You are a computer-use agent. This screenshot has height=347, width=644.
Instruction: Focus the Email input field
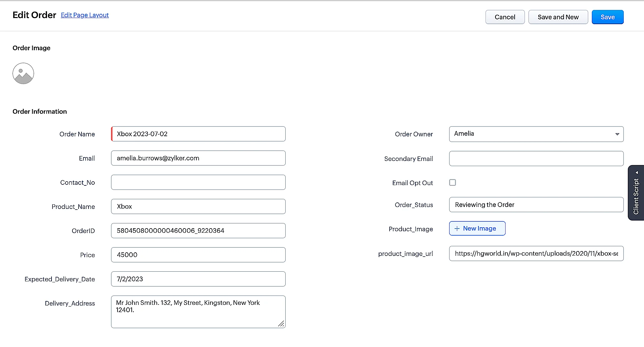coord(198,158)
